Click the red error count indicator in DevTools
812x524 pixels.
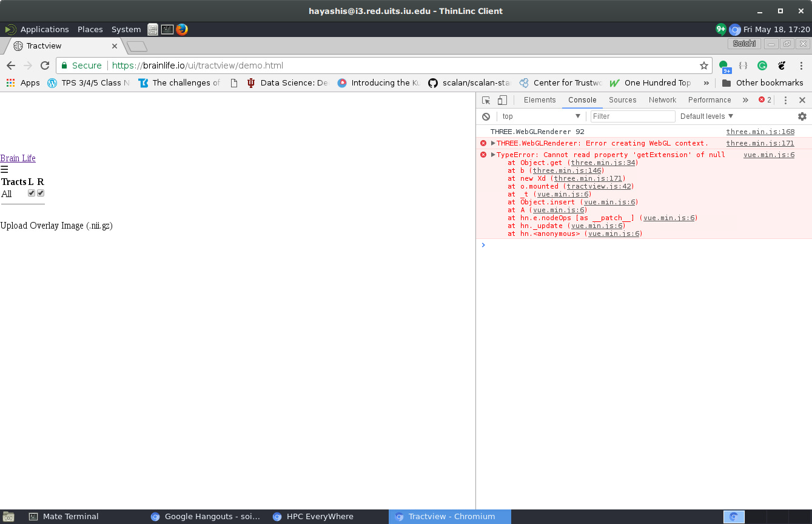[x=765, y=100]
